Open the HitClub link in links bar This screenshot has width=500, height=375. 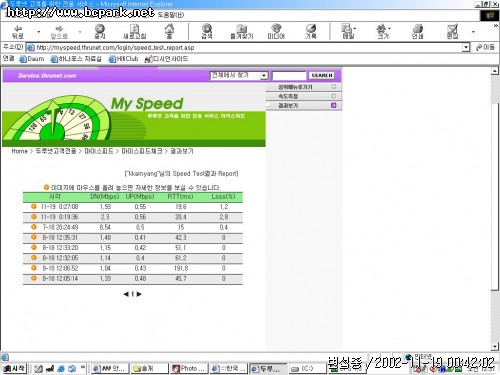click(x=123, y=59)
